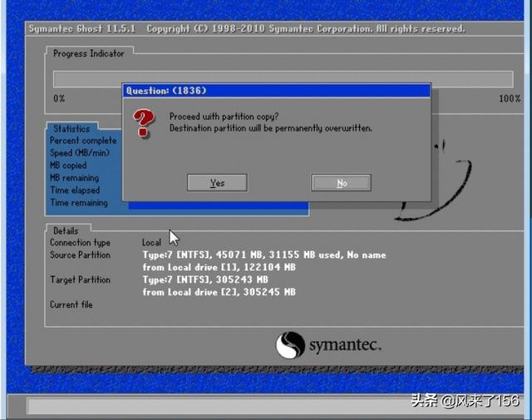532x420 pixels.
Task: Select the 'Percent complete' statistic label
Action: point(83,141)
